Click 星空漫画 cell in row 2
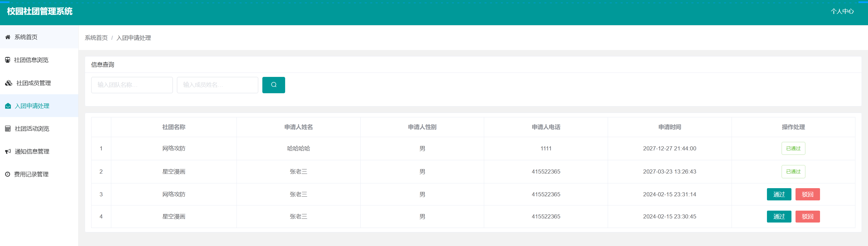 click(x=174, y=171)
